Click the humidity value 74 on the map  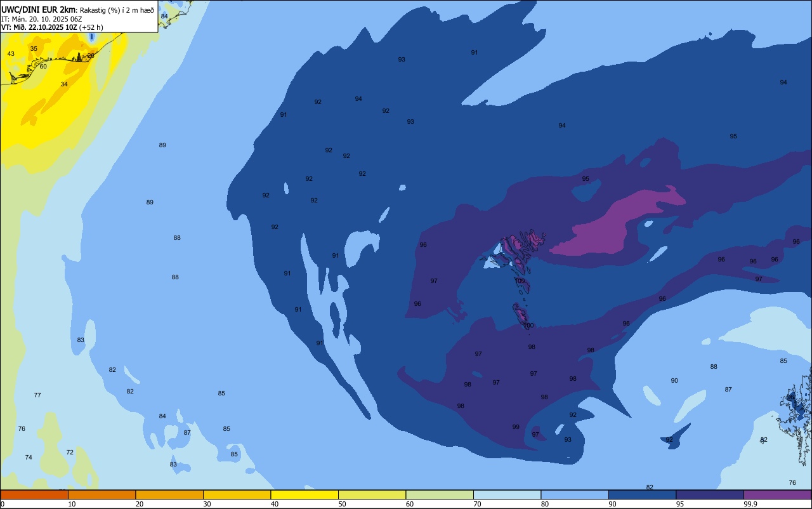point(29,458)
